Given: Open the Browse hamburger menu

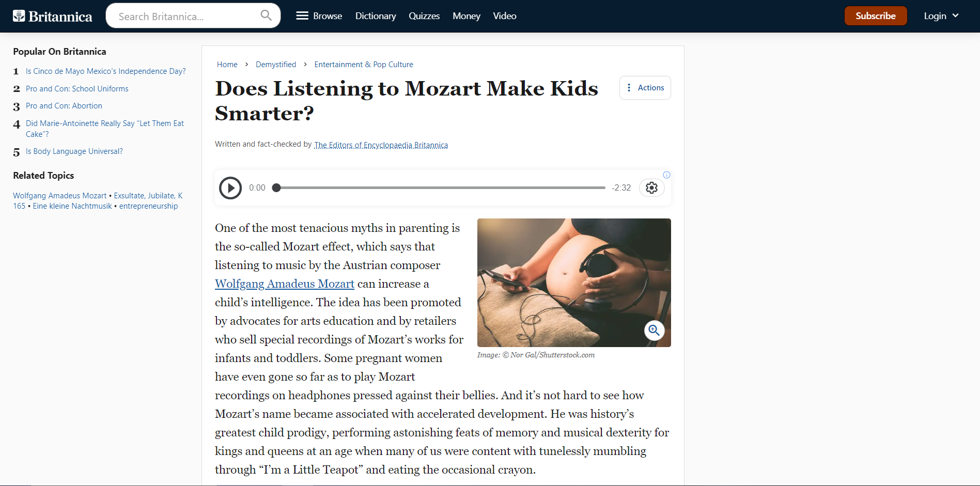Looking at the screenshot, I should 302,16.
